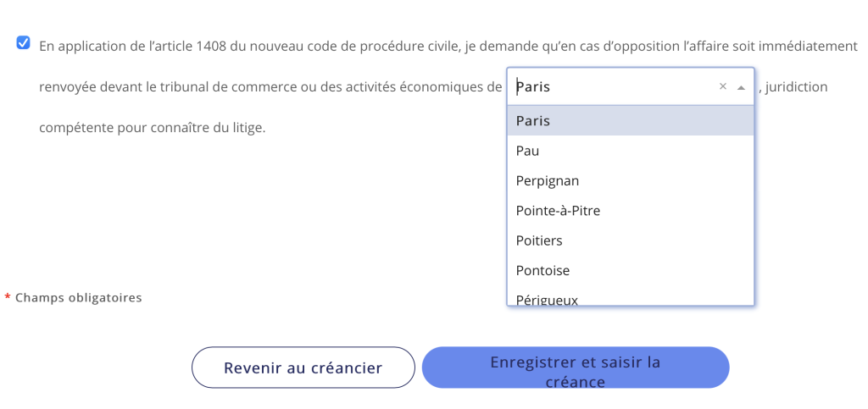Click the text "compétente pour connaître du litige"
868x409 pixels.
click(x=153, y=129)
